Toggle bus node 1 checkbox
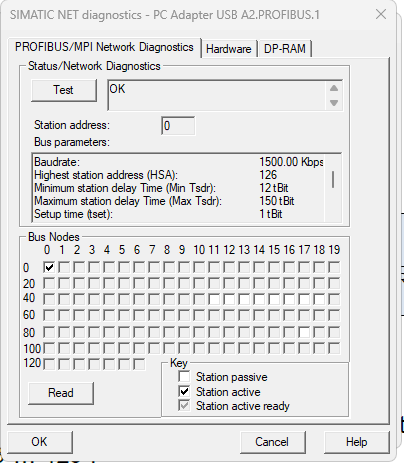 (64, 267)
